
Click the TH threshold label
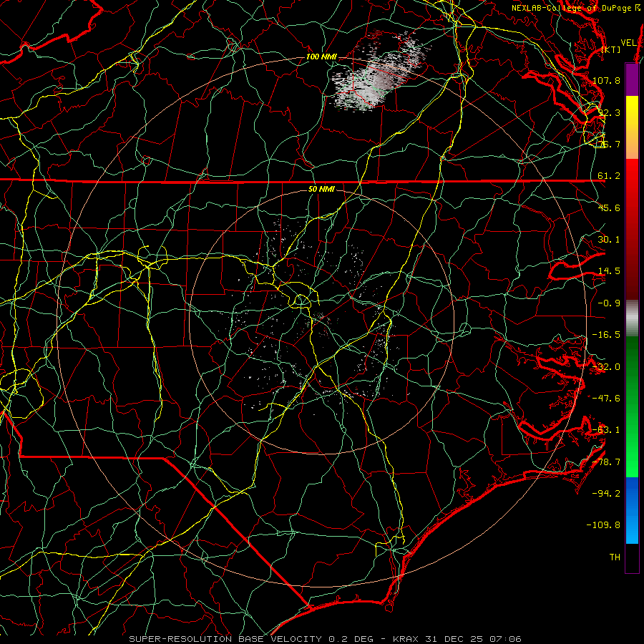[x=615, y=557]
